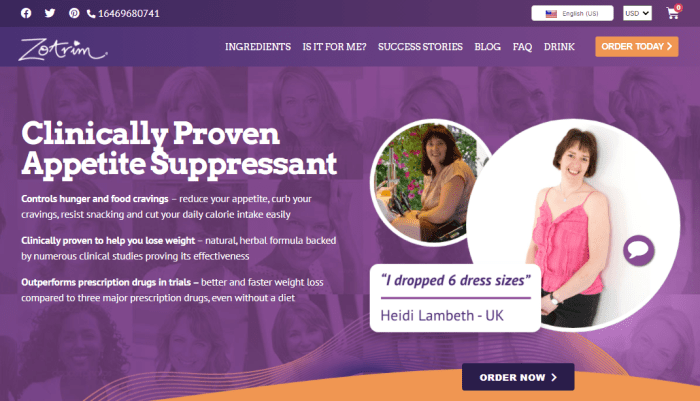Click the dark Order Now button
This screenshot has width=700, height=401.
518,377
